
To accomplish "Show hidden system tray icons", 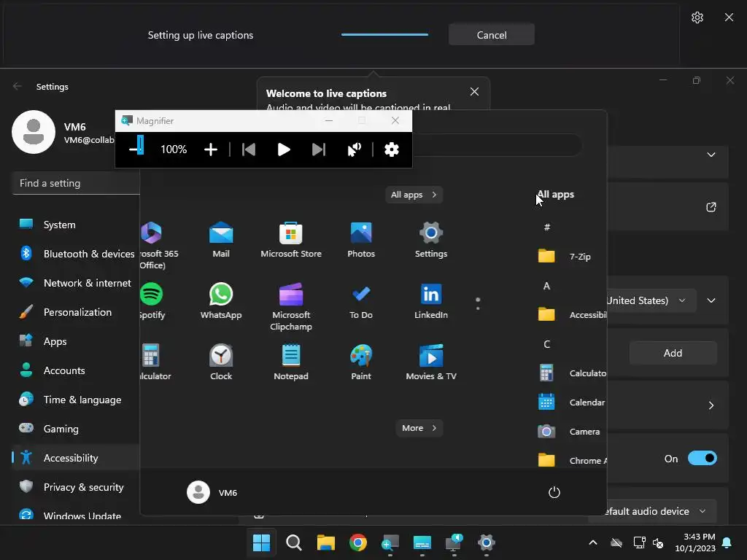I will coord(592,542).
